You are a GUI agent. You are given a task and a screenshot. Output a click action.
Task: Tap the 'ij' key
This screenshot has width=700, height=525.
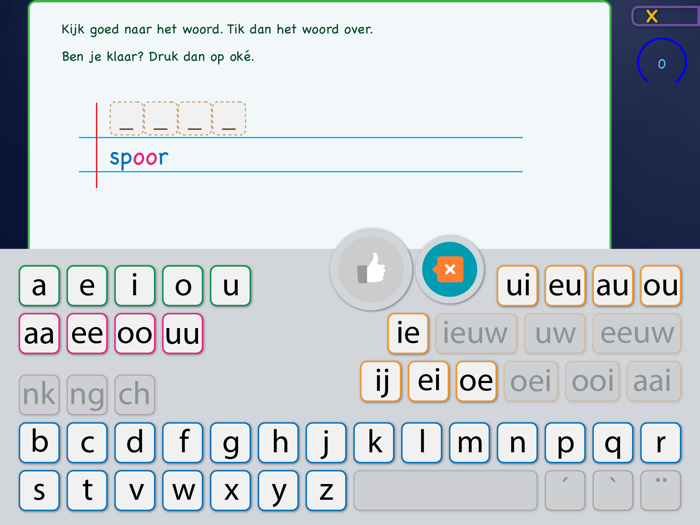click(x=381, y=381)
